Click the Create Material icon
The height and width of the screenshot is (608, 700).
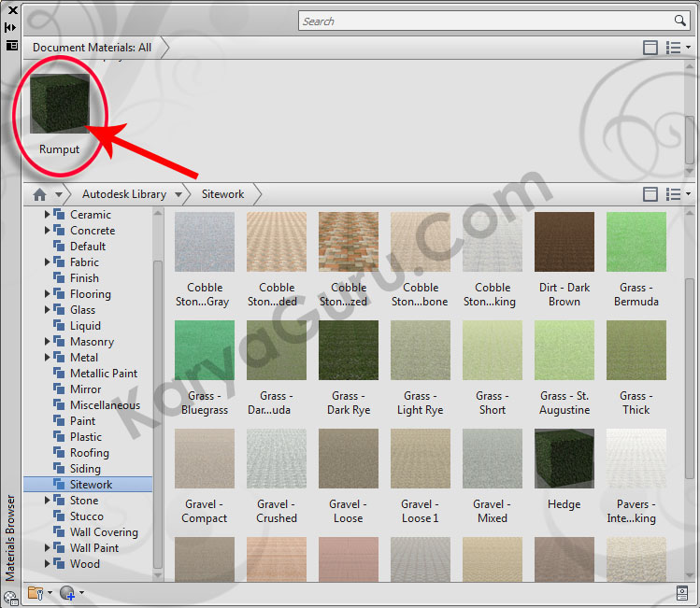pyautogui.click(x=67, y=592)
